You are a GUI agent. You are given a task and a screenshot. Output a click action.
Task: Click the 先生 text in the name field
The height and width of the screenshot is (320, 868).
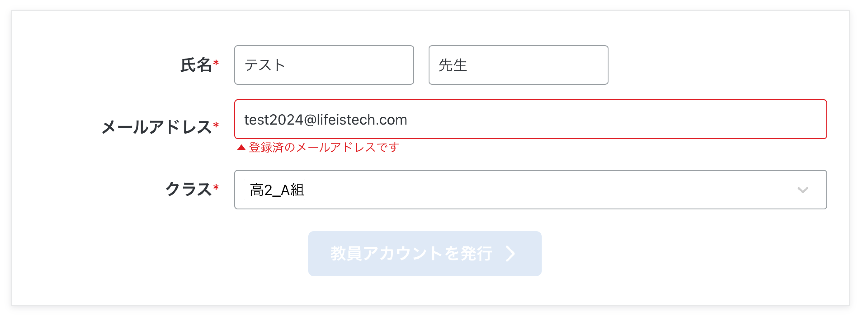pyautogui.click(x=453, y=65)
